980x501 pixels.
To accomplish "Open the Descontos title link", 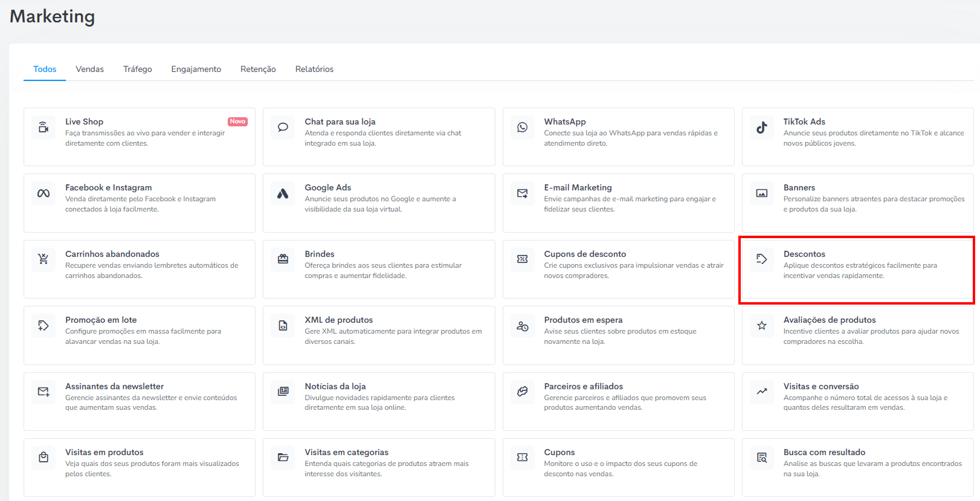I will (x=804, y=254).
